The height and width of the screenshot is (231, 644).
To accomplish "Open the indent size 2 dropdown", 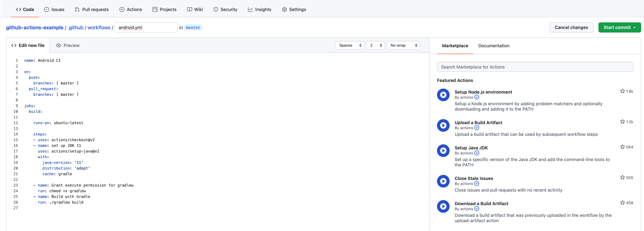I will click(376, 45).
